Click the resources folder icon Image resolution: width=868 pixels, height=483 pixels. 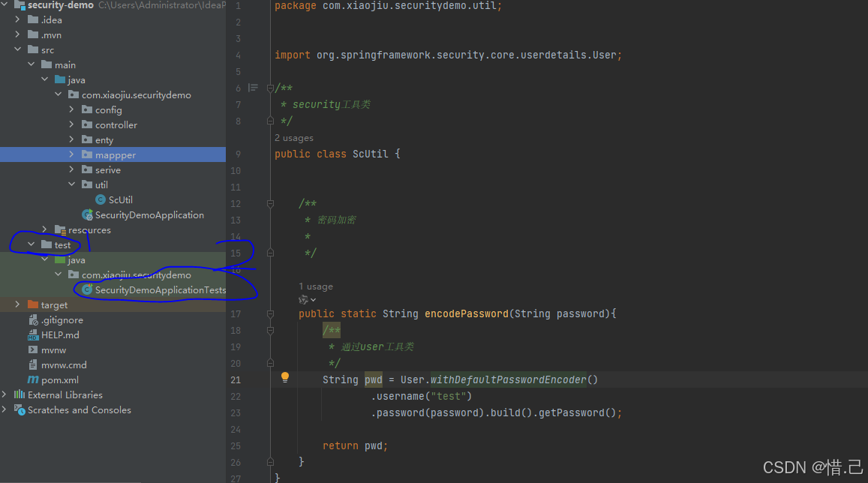click(60, 229)
